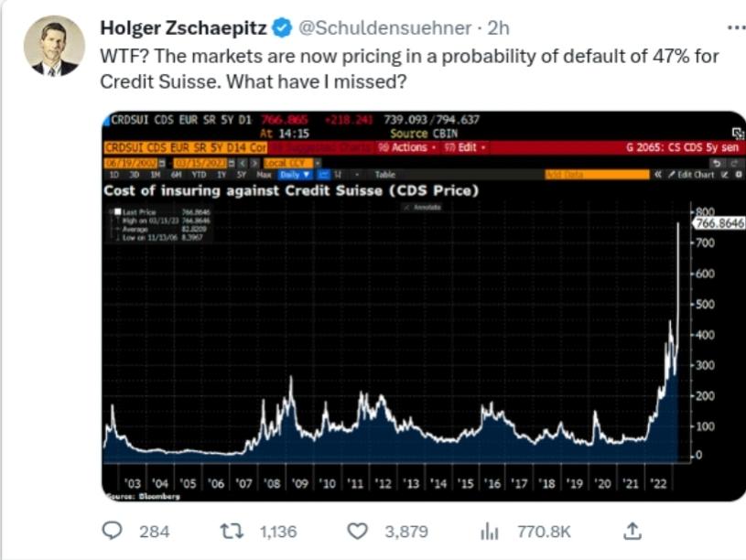The height and width of the screenshot is (560, 746).
Task: Click the blue verified badge
Action: point(282,28)
